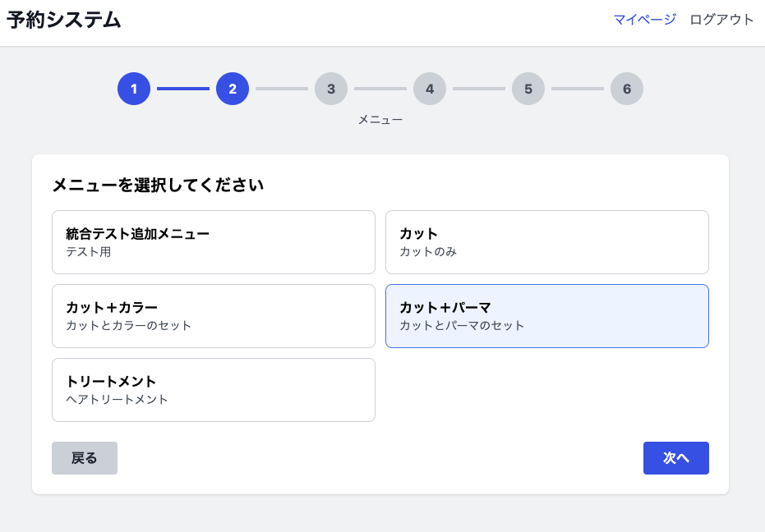The image size is (765, 532).
Task: Jump to step 3 circle
Action: pyautogui.click(x=331, y=89)
